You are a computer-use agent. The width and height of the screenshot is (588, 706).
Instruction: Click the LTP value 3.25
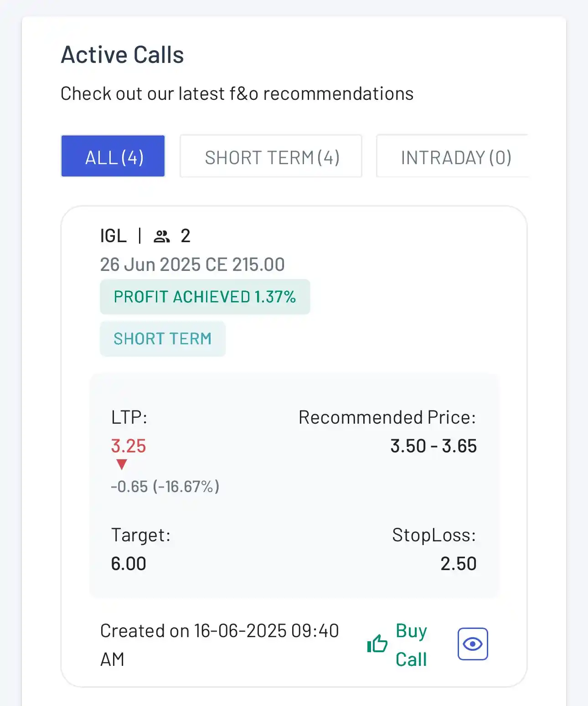129,446
